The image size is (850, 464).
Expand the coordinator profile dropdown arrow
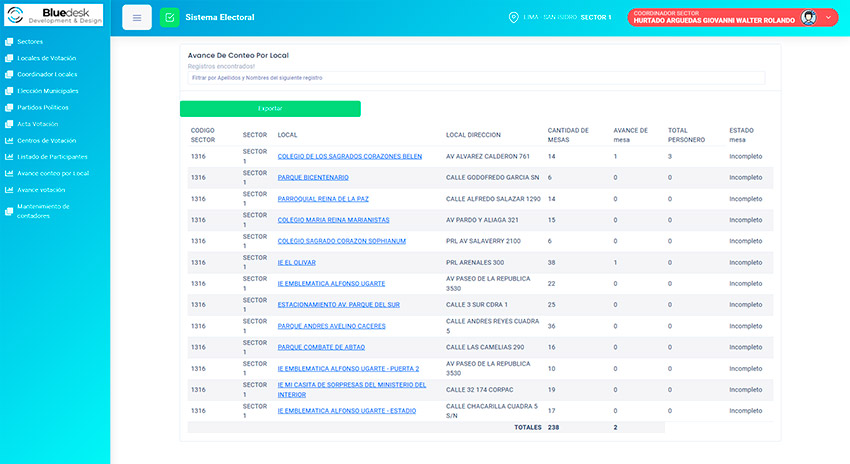[x=828, y=18]
